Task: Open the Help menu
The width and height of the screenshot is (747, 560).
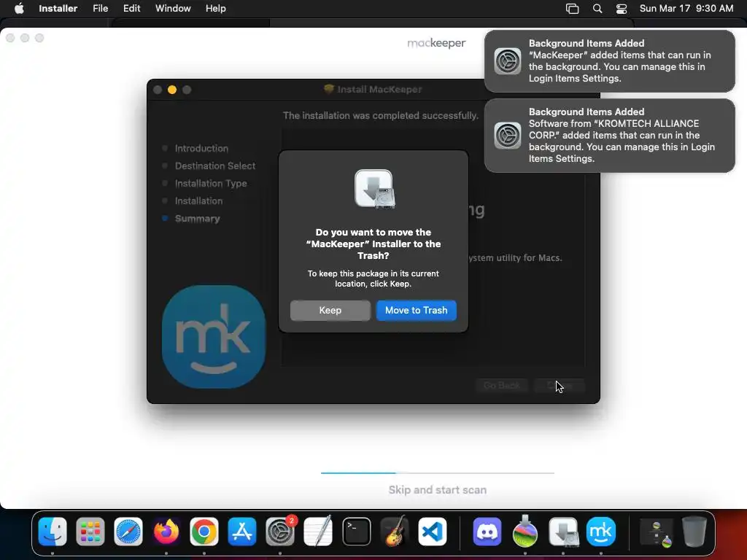Action: click(x=215, y=9)
